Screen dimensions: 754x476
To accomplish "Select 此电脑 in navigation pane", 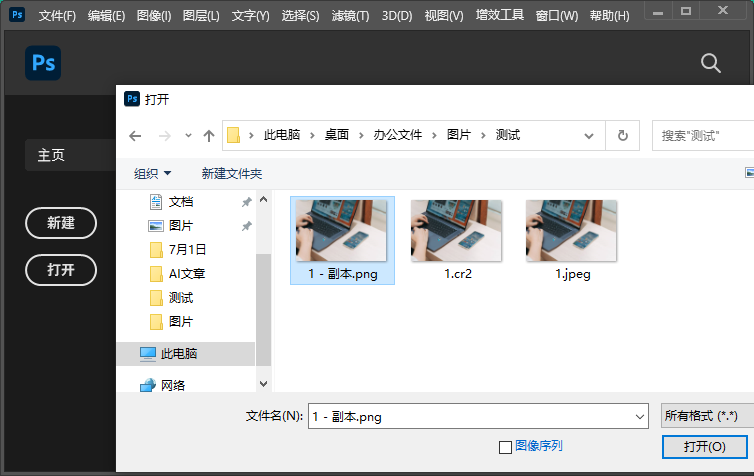I will (186, 354).
